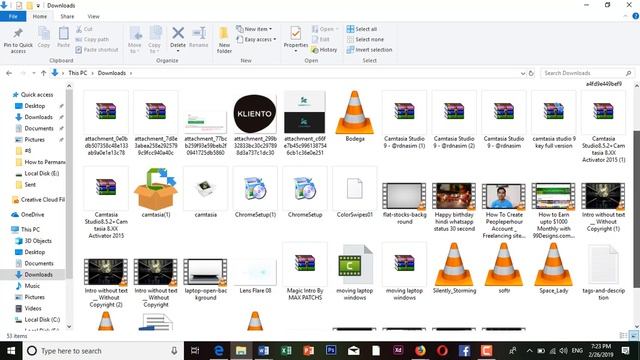Click the Cut scissors command
Image resolution: width=640 pixels, height=360 pixels.
(84, 29)
